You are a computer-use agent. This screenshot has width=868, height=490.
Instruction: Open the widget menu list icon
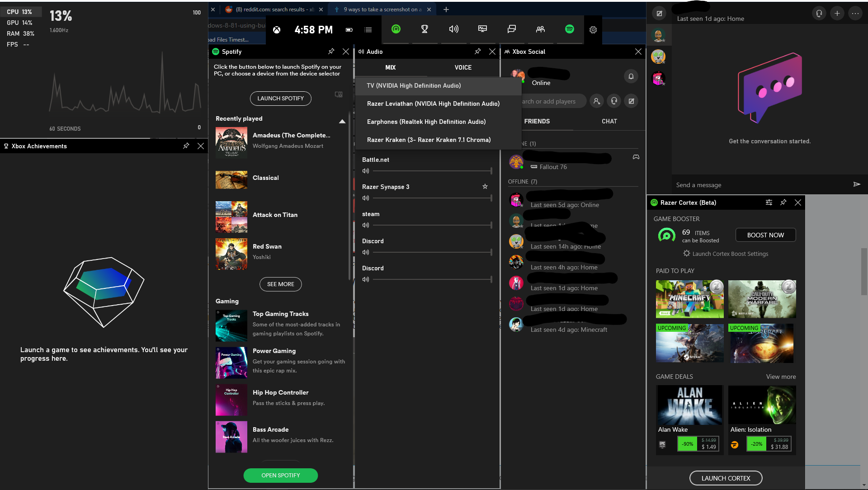[x=368, y=30]
